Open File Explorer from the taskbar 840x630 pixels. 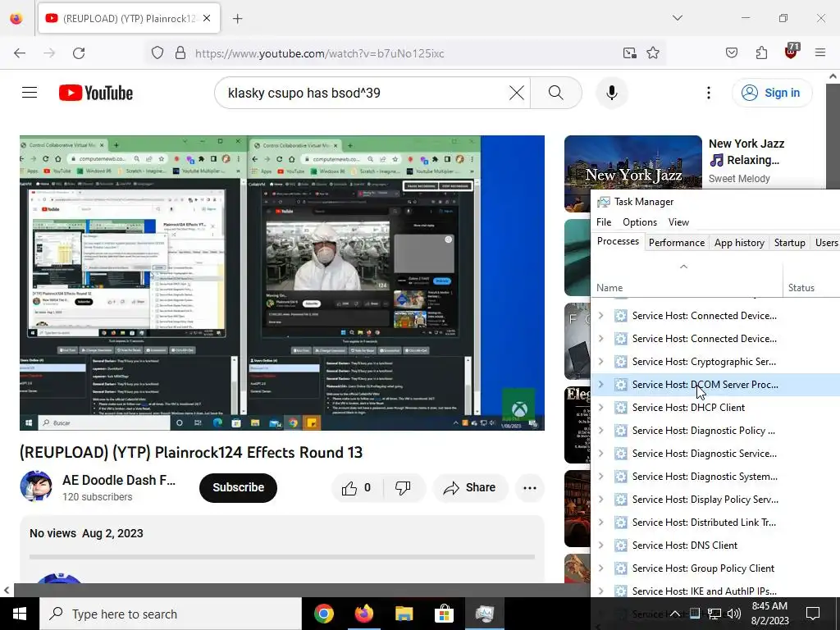(404, 614)
